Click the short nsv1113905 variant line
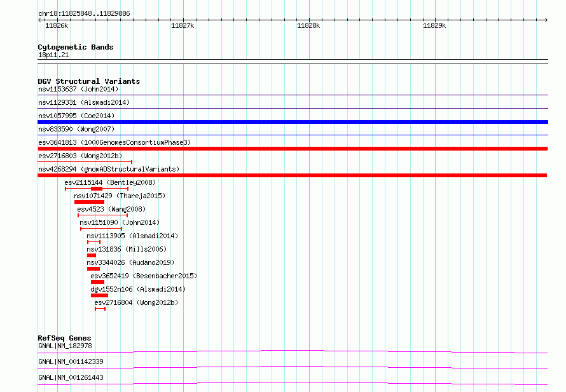Screen dimensions: 566x392 click(94, 242)
